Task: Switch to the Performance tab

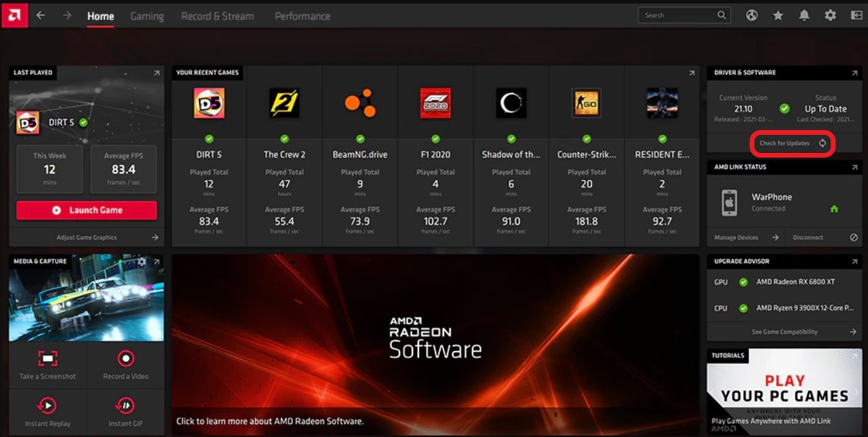Action: 302,16
